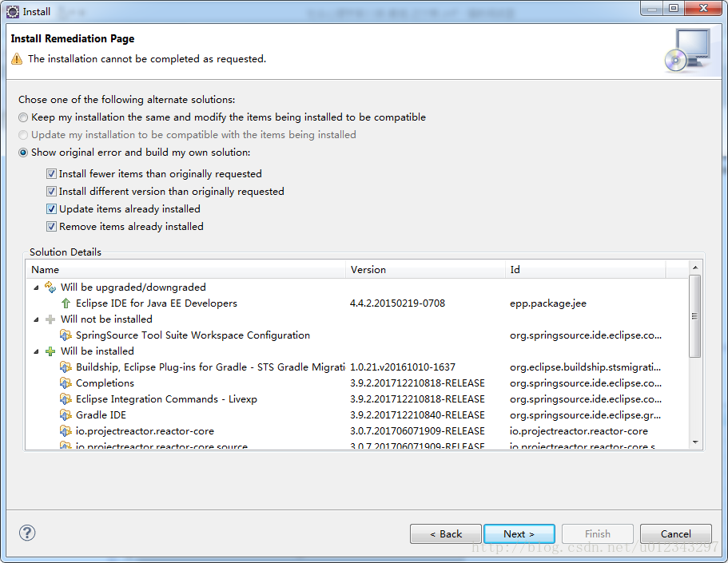Select SpringSource Tool Suite Workspace Configuration row
The width and height of the screenshot is (728, 563).
coord(357,335)
